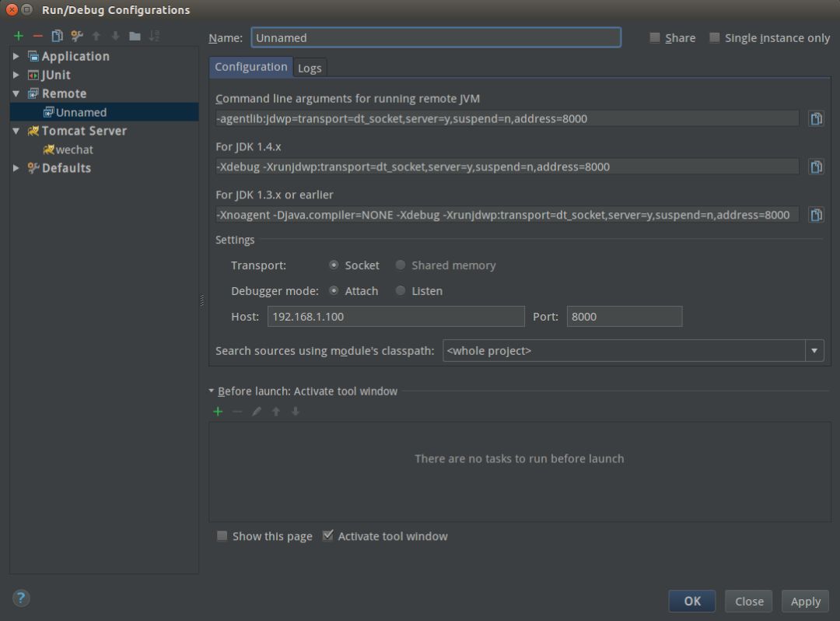Viewport: 840px width, 621px height.
Task: Switch to the Configuration tab
Action: pos(250,67)
